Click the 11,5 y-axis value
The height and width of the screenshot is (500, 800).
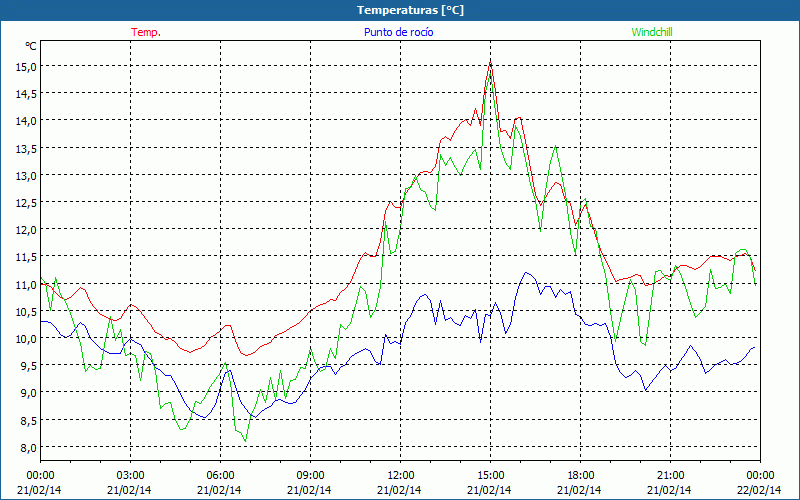[27, 257]
